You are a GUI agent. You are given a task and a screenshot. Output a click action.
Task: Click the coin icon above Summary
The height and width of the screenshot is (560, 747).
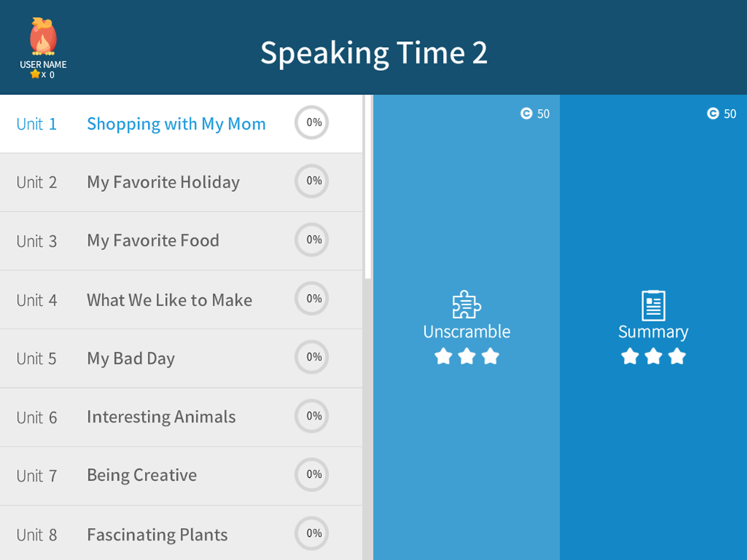(x=713, y=113)
